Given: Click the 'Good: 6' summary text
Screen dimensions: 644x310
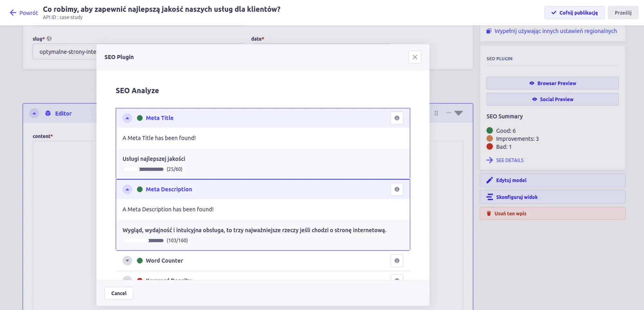Looking at the screenshot, I should tap(506, 131).
